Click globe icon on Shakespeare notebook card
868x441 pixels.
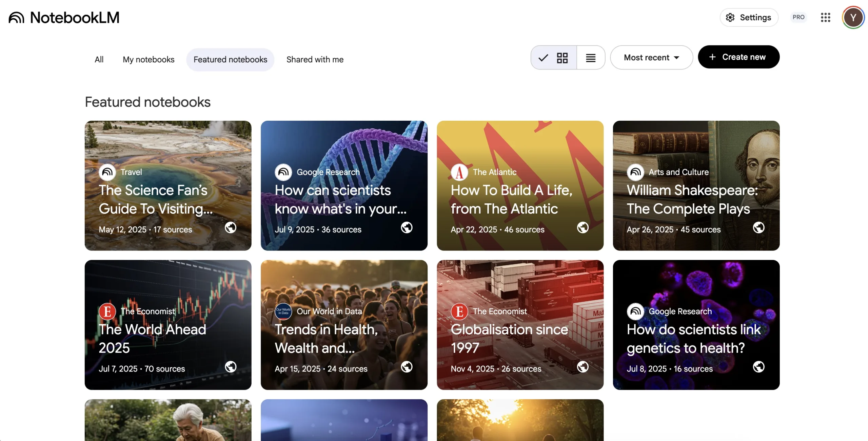[758, 227]
